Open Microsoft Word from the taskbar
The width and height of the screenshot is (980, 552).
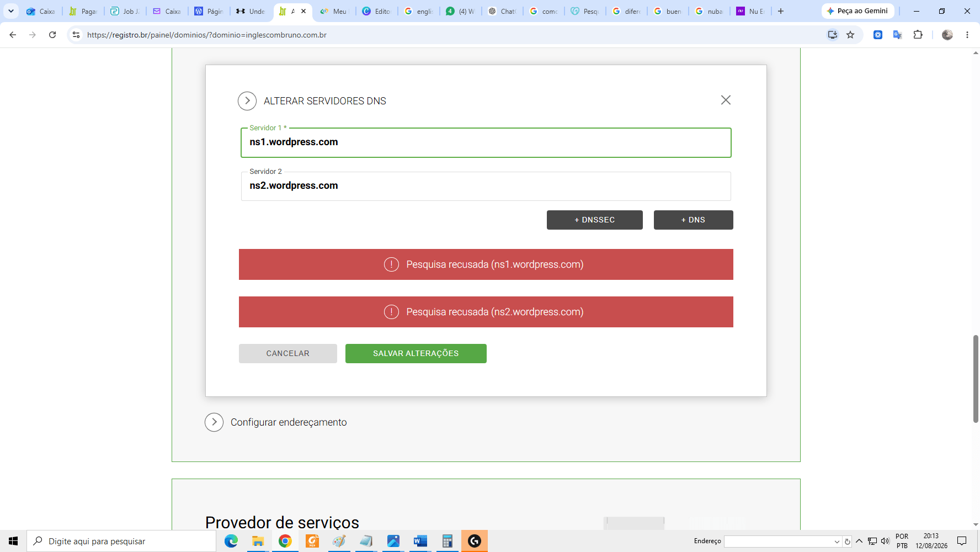pyautogui.click(x=420, y=541)
